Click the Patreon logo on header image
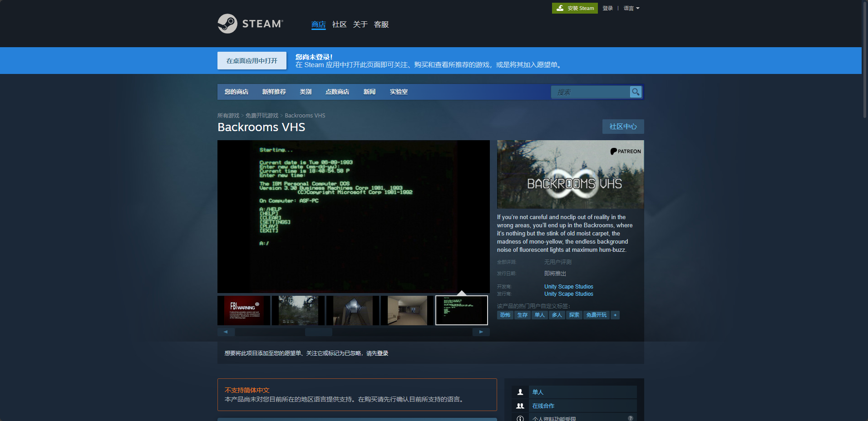 tap(626, 152)
